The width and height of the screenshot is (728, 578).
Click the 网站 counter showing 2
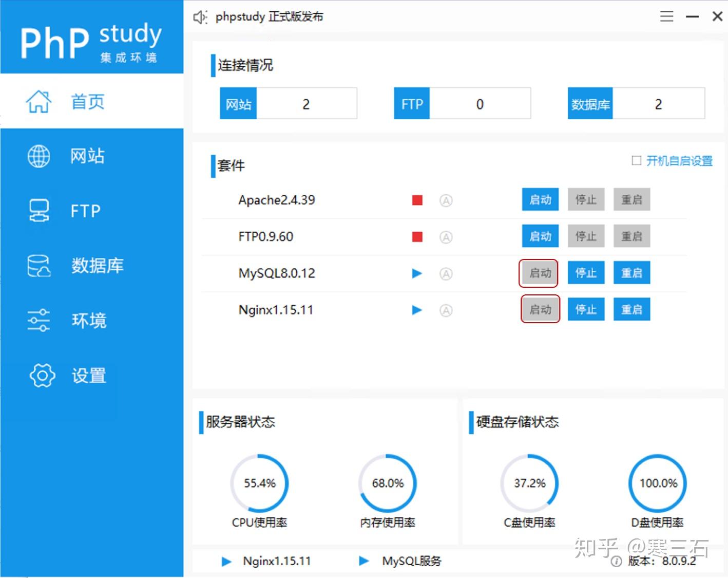click(x=306, y=104)
